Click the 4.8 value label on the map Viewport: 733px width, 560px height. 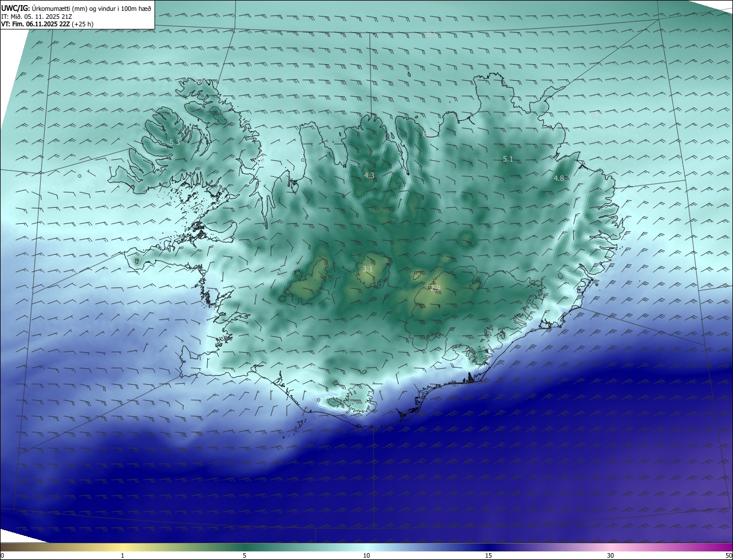coord(559,179)
